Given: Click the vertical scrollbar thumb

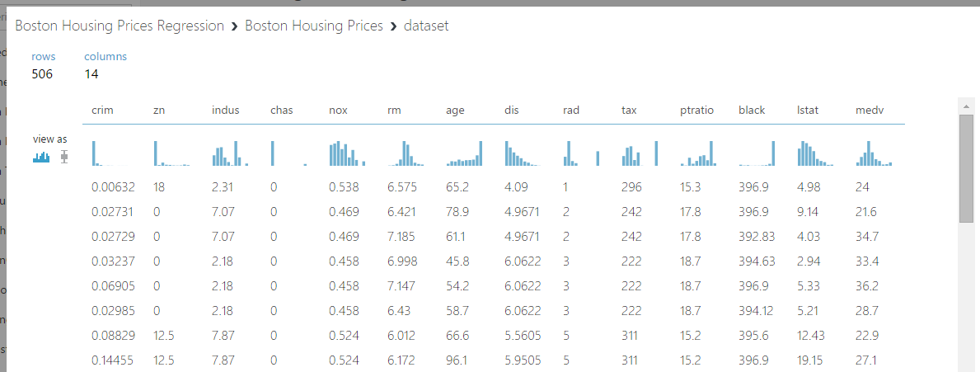Looking at the screenshot, I should point(966,168).
